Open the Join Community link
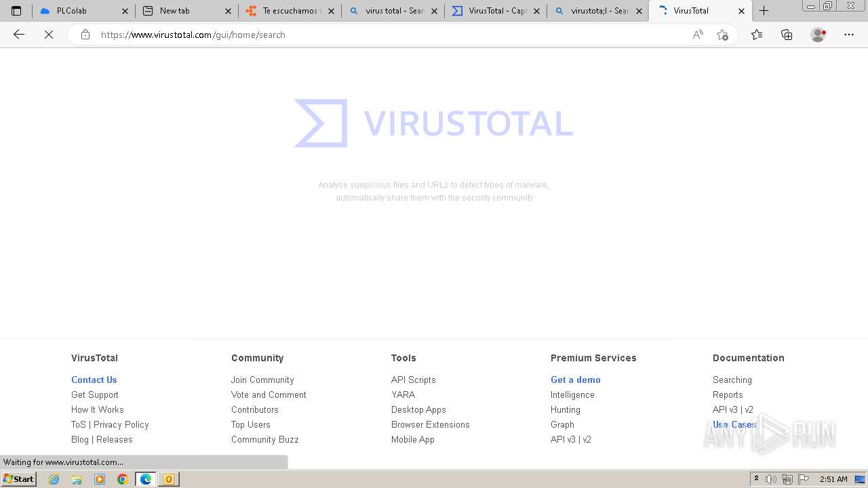Viewport: 868px width, 488px height. pyautogui.click(x=262, y=380)
